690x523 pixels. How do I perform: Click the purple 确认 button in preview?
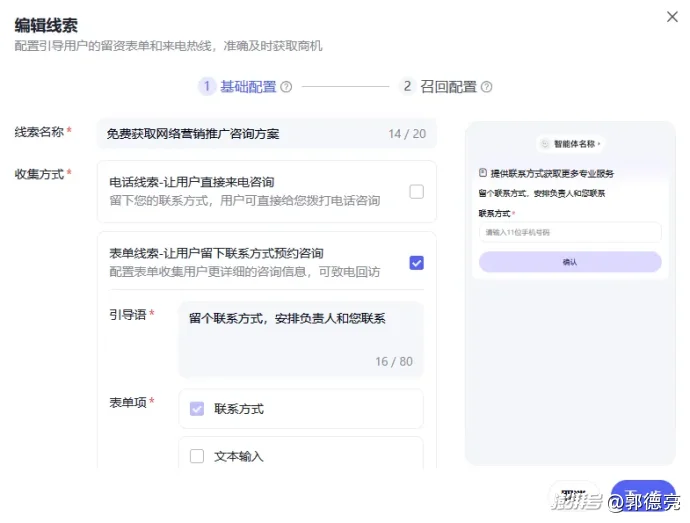pos(570,262)
